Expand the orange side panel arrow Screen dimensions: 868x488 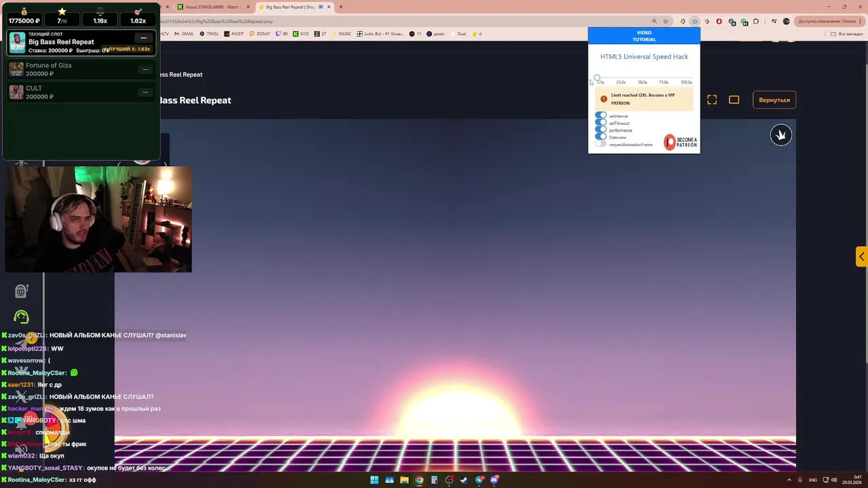point(861,257)
